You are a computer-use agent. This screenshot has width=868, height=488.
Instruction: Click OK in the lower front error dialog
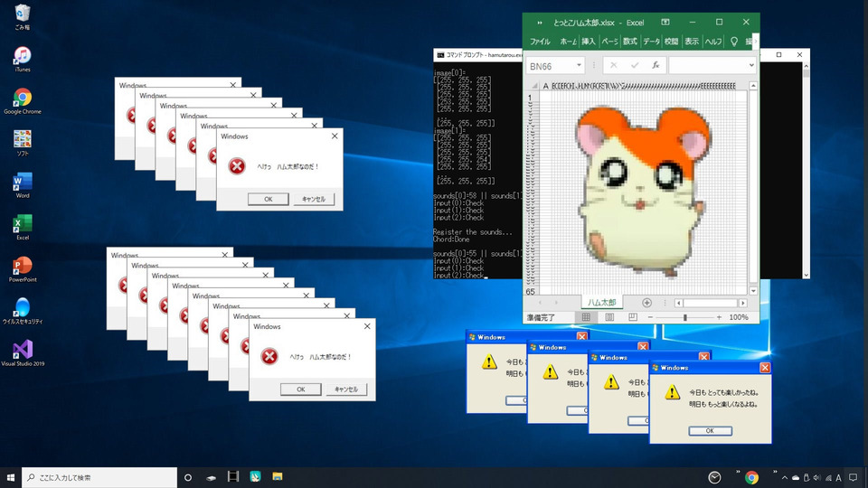pos(300,389)
